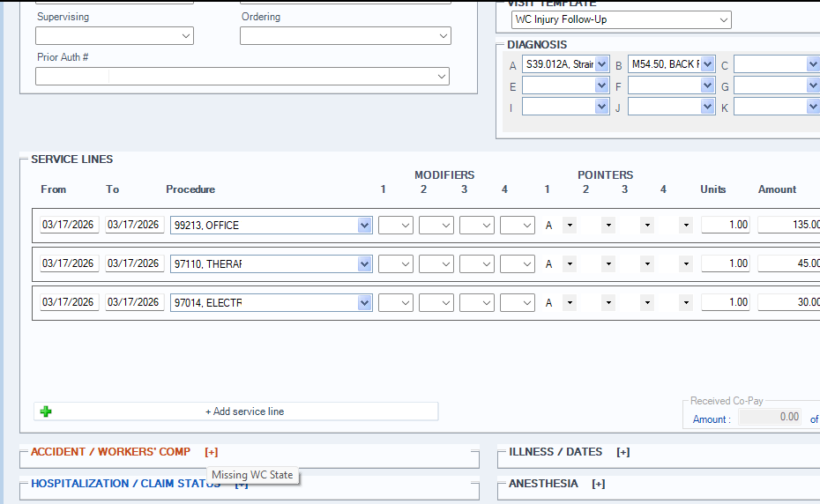Open modifier 1 dropdown on 97014 line
The image size is (820, 504).
click(396, 303)
